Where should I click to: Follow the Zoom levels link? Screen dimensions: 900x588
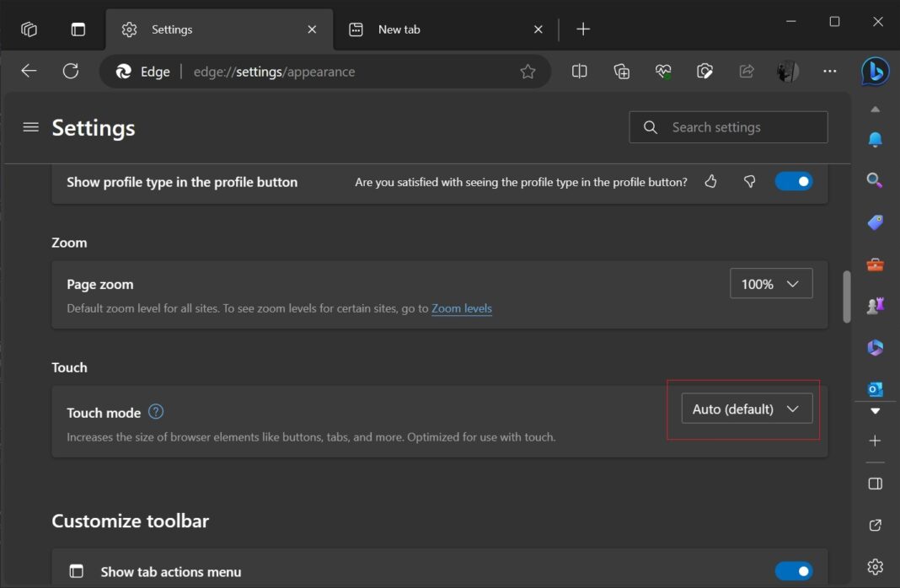click(462, 308)
